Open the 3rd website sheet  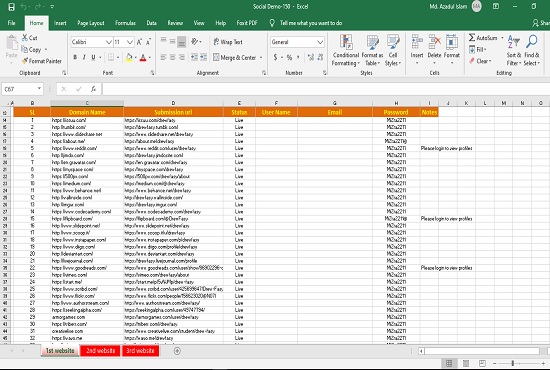(x=140, y=351)
